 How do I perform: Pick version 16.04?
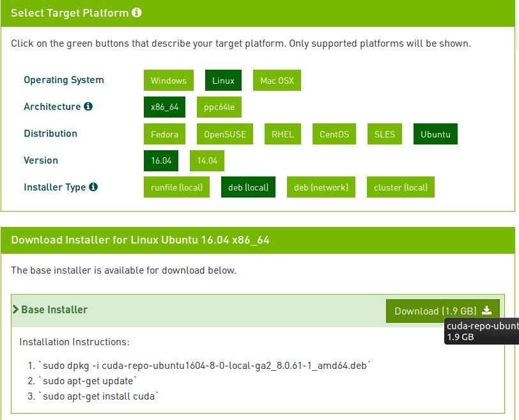tap(161, 161)
